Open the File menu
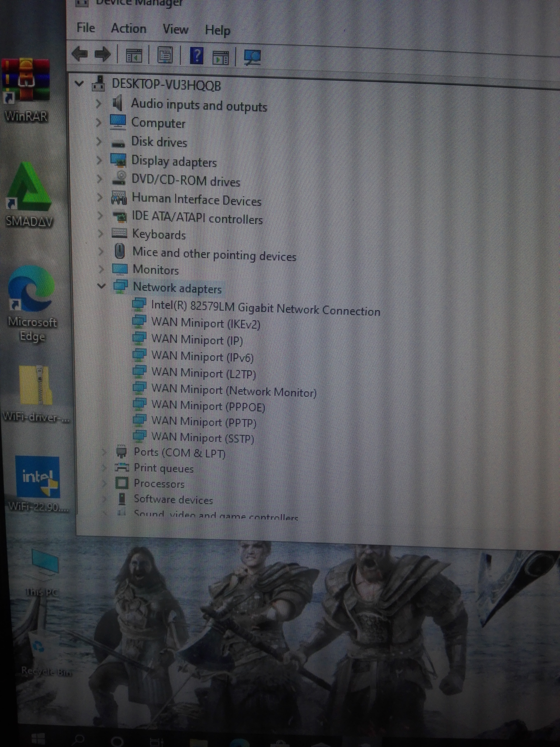The image size is (560, 747). click(86, 28)
